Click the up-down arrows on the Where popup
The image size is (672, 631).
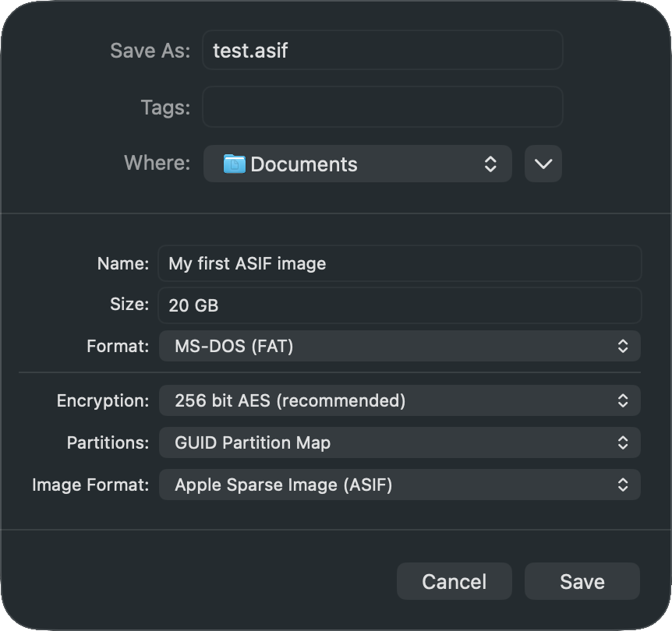(490, 164)
